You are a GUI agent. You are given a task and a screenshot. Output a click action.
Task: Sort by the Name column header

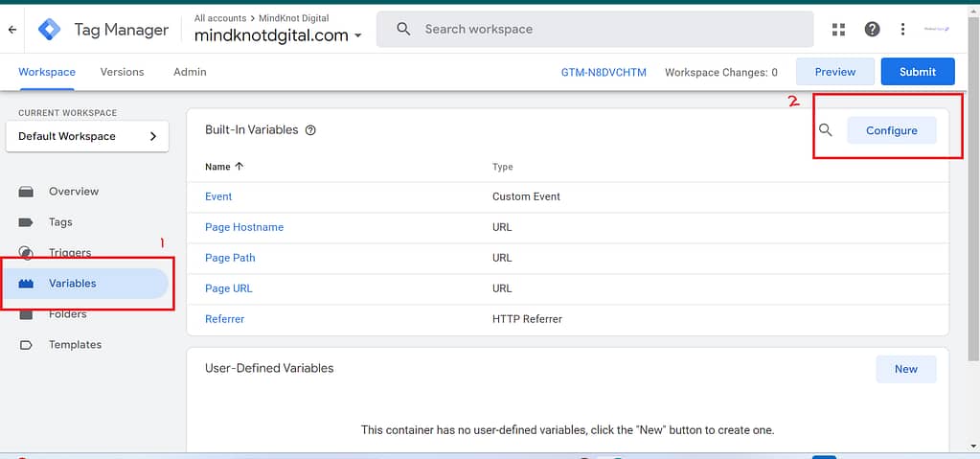point(224,167)
